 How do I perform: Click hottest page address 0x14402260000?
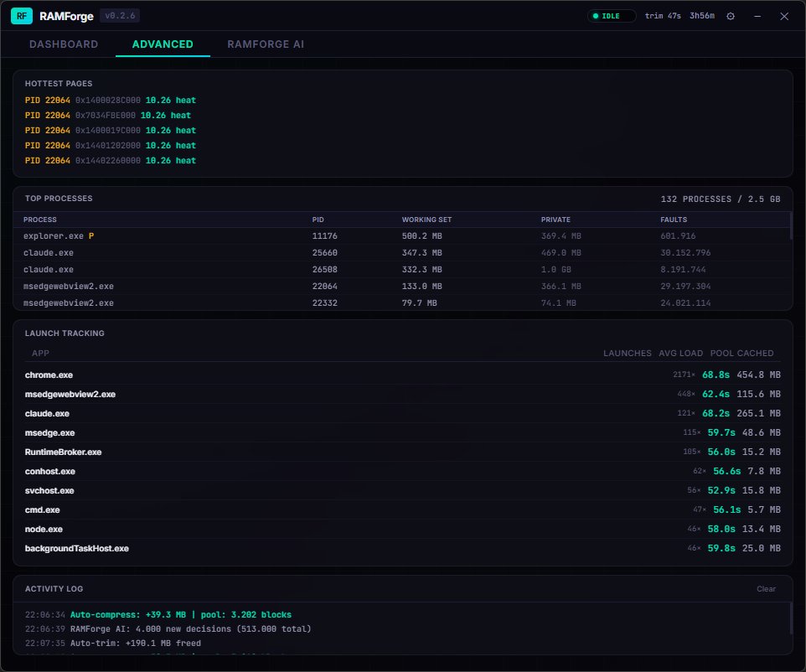pos(107,160)
